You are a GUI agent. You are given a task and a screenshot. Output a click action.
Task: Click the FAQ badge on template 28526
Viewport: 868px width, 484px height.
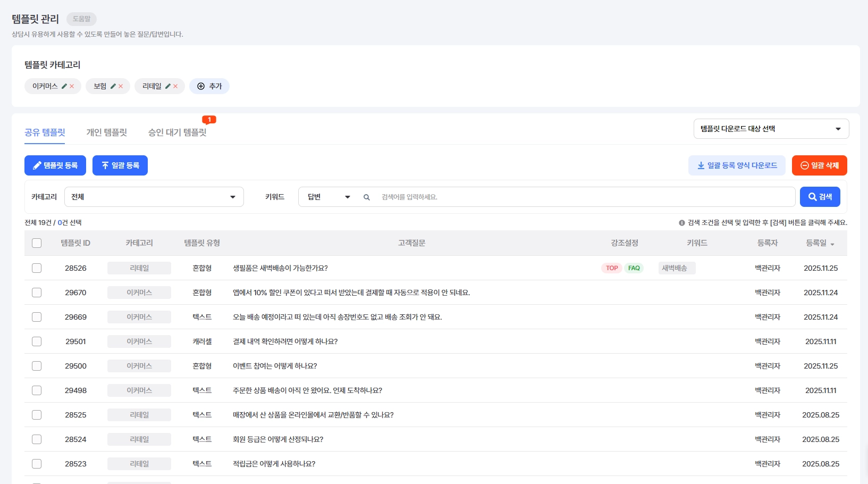(634, 268)
